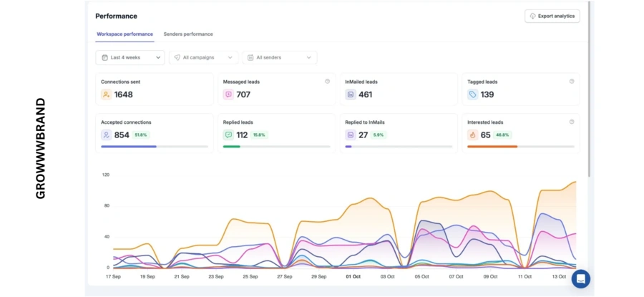Screen dimensions: 644x297
Task: Click the Connections sent label
Action: click(120, 82)
